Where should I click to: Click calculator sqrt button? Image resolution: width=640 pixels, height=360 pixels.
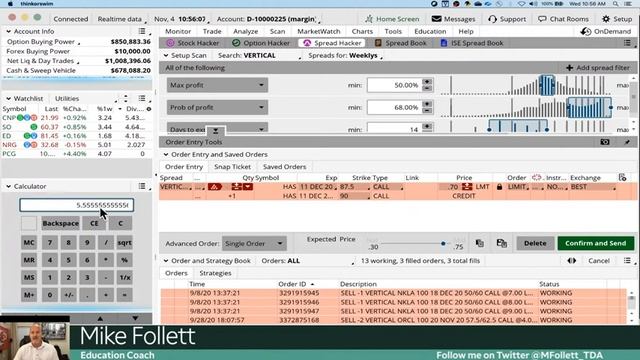click(124, 242)
